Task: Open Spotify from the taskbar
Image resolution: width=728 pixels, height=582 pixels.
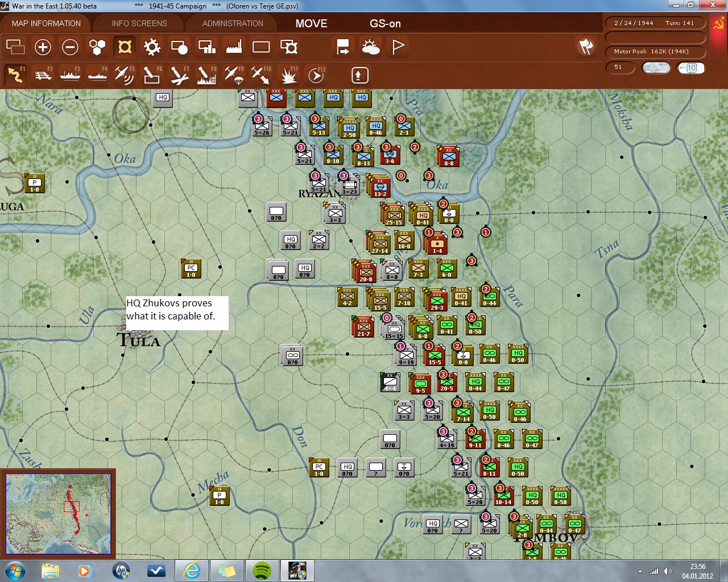Action: (x=262, y=570)
